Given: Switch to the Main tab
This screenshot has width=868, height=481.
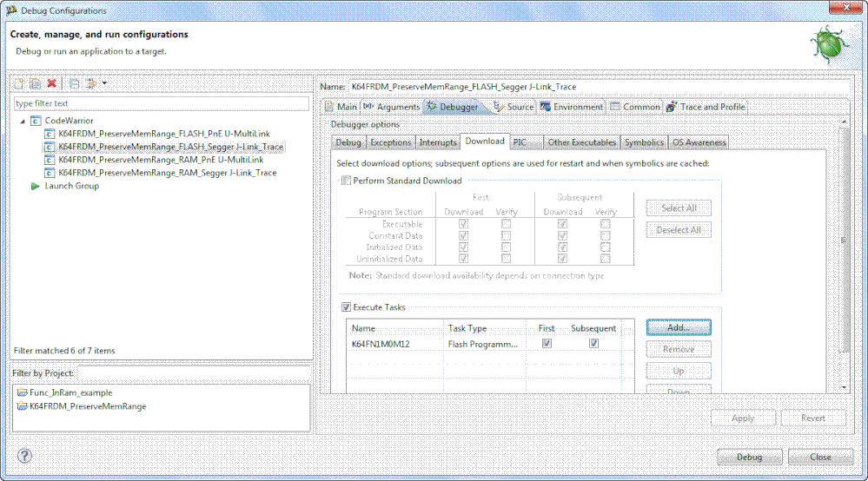Looking at the screenshot, I should pos(341,107).
